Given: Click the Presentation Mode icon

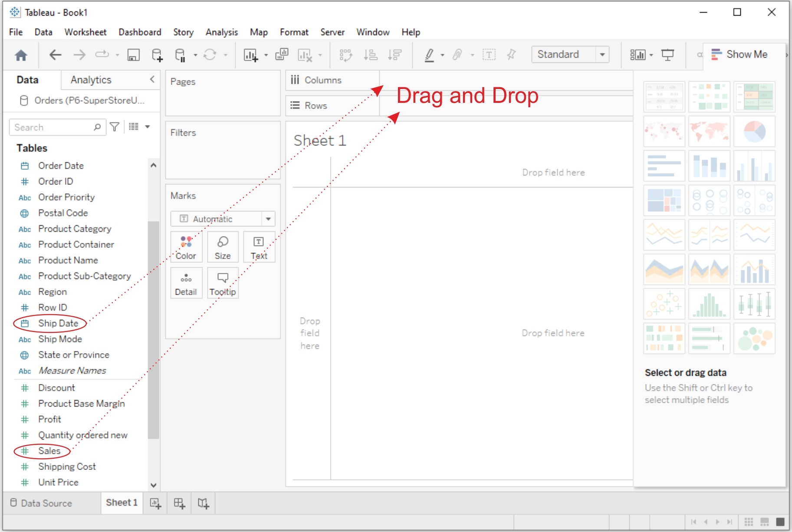Looking at the screenshot, I should pos(667,55).
